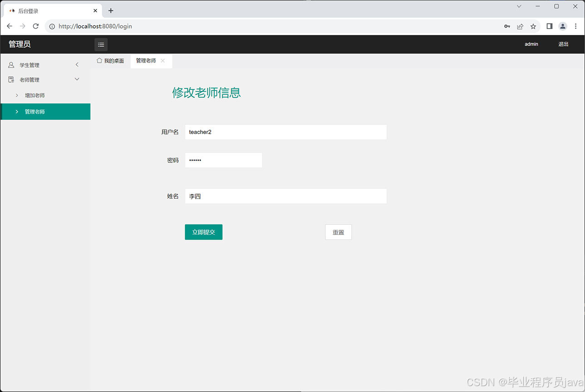Open the 增加老师 sidebar item
Screen dimensions: 585x392
[45, 95]
